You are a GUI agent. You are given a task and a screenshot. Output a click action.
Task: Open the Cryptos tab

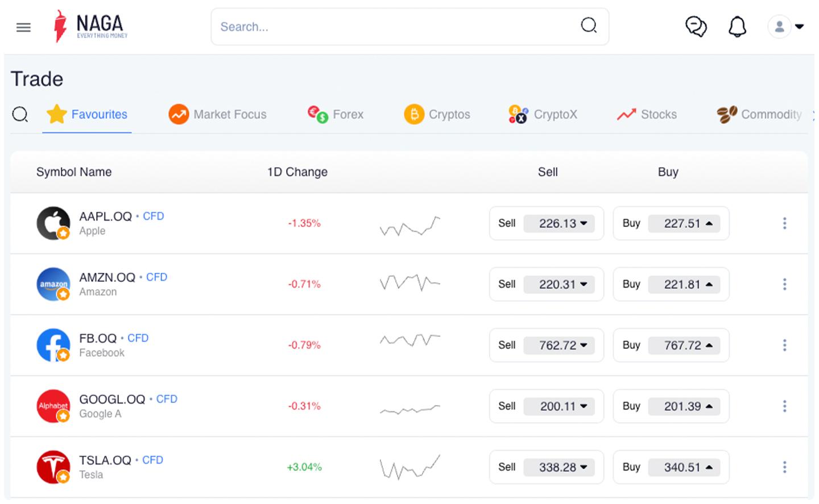tap(437, 114)
